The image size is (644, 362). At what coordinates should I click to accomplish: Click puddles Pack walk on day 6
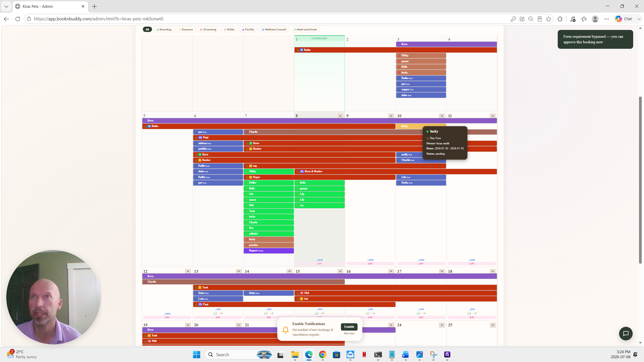tap(218, 149)
